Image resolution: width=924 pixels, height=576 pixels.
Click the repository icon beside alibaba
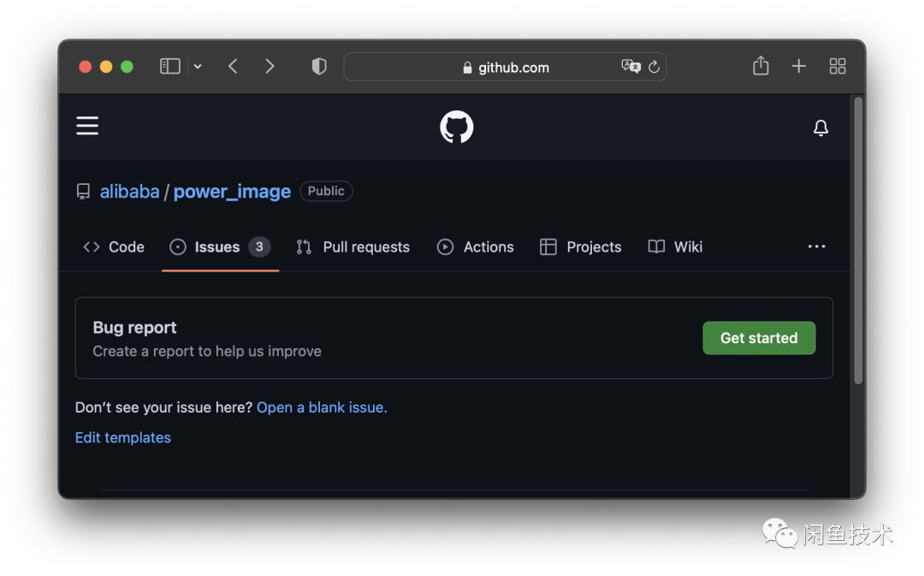(x=83, y=192)
